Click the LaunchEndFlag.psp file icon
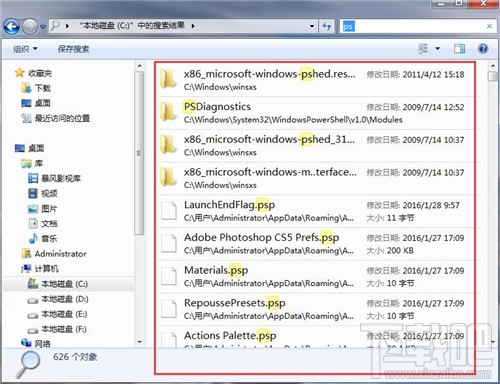The height and width of the screenshot is (384, 500). point(169,211)
